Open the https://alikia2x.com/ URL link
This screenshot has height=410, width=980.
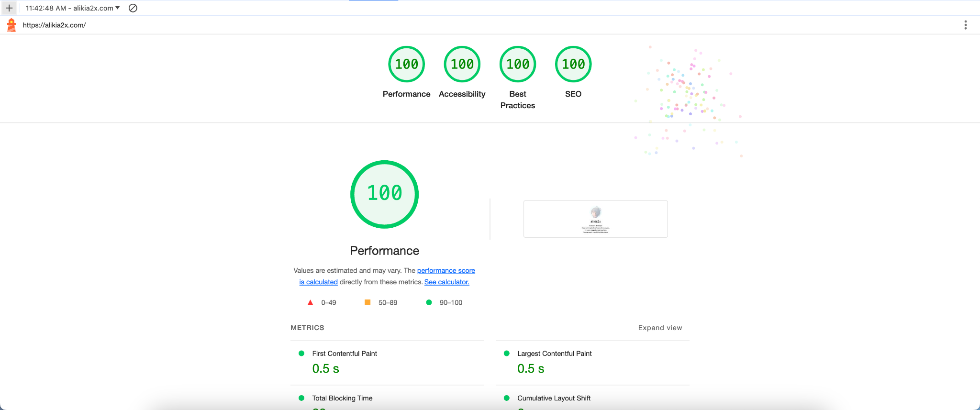click(54, 25)
